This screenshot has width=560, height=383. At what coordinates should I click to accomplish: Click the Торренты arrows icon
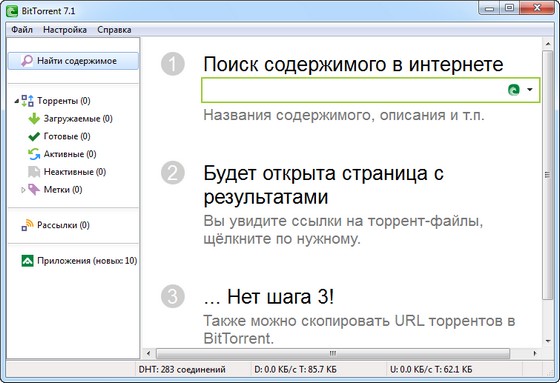pos(28,101)
